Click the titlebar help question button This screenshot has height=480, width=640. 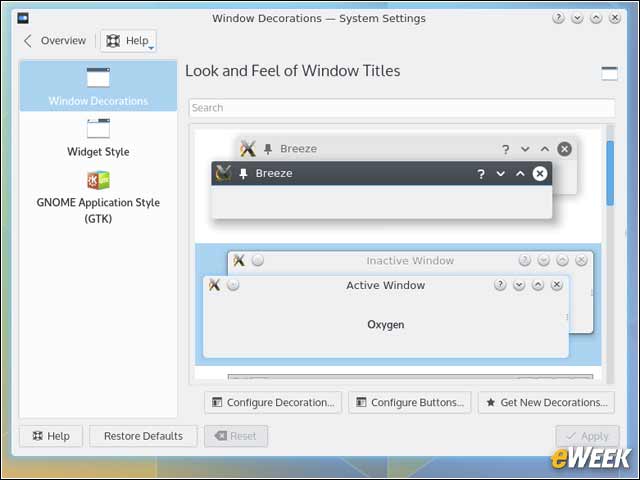558,18
